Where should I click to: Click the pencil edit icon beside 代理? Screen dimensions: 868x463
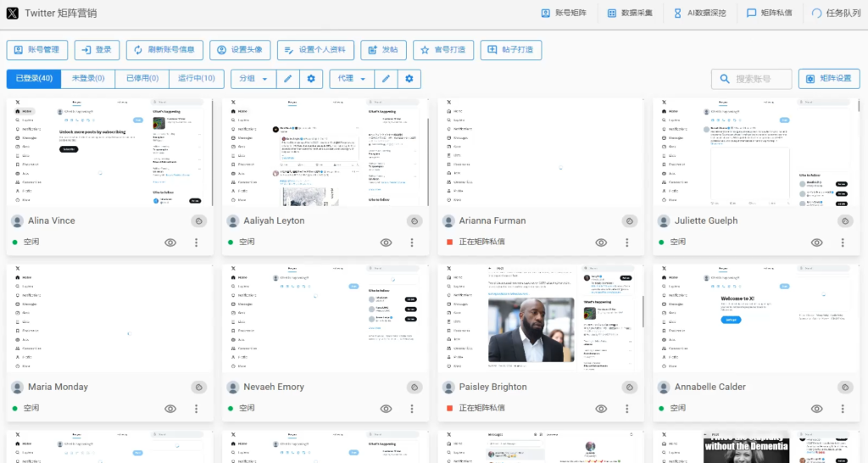[387, 79]
